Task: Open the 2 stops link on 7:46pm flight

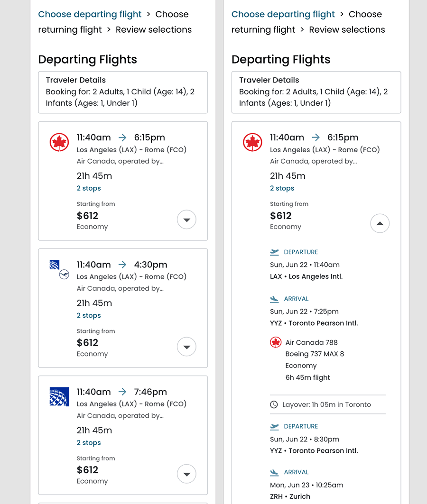Action: click(89, 443)
